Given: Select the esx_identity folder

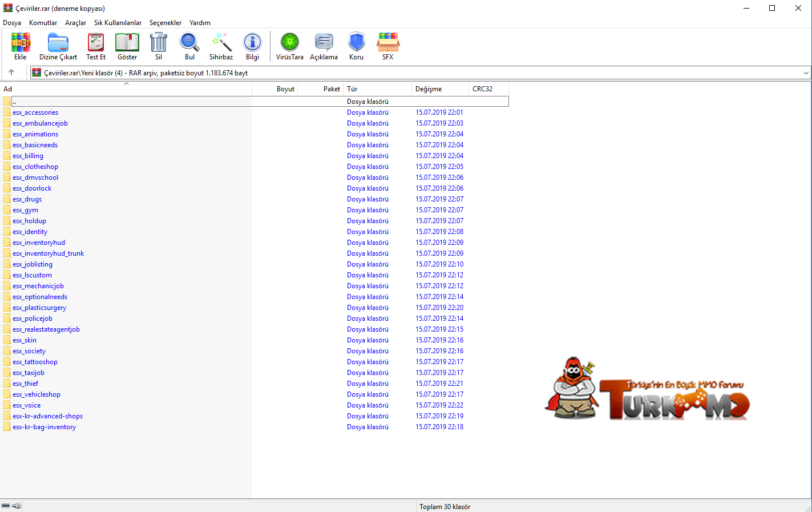Looking at the screenshot, I should point(30,232).
